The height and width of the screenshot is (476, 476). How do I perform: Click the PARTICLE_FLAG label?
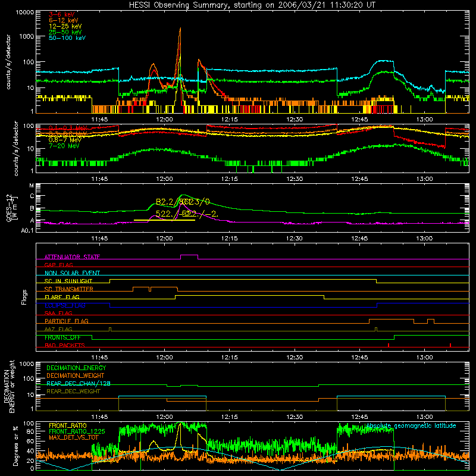point(67,321)
